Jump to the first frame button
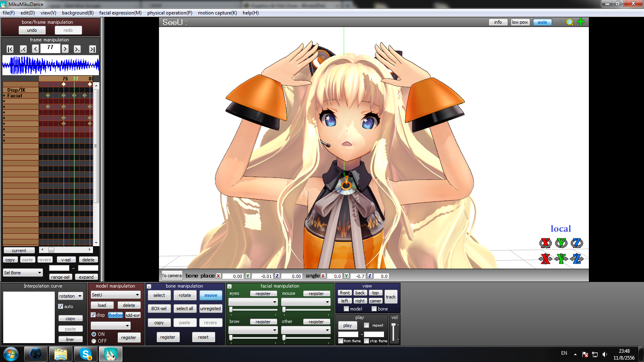Image resolution: width=644 pixels, height=362 pixels. click(10, 49)
